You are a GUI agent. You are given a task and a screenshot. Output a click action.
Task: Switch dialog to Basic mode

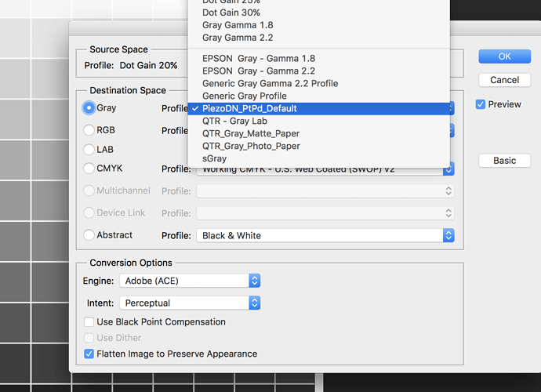tap(504, 161)
